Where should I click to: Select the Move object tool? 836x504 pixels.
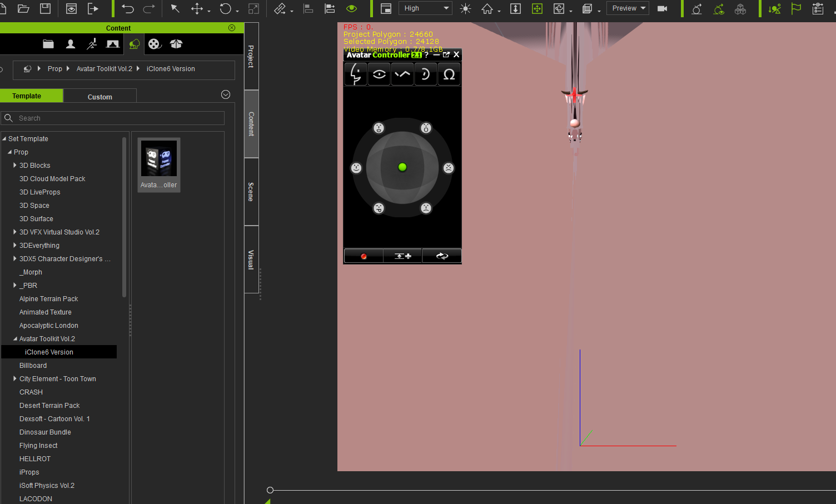pyautogui.click(x=197, y=9)
